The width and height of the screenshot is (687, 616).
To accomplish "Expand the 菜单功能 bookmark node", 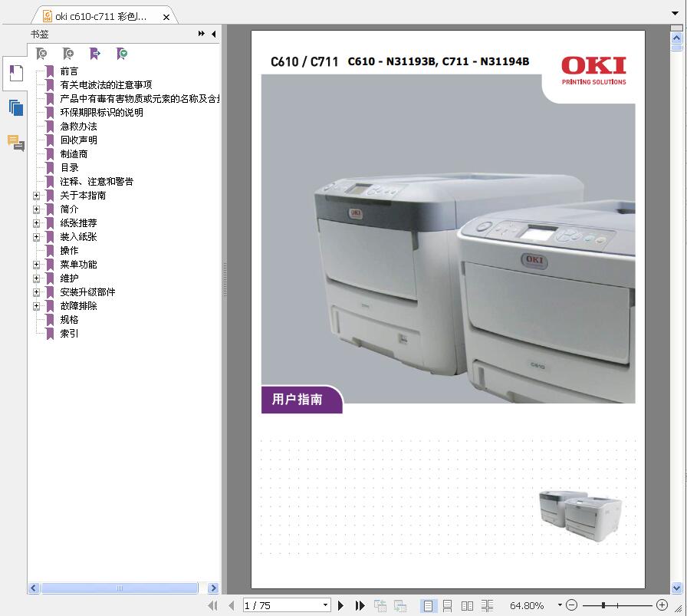I will tap(36, 265).
